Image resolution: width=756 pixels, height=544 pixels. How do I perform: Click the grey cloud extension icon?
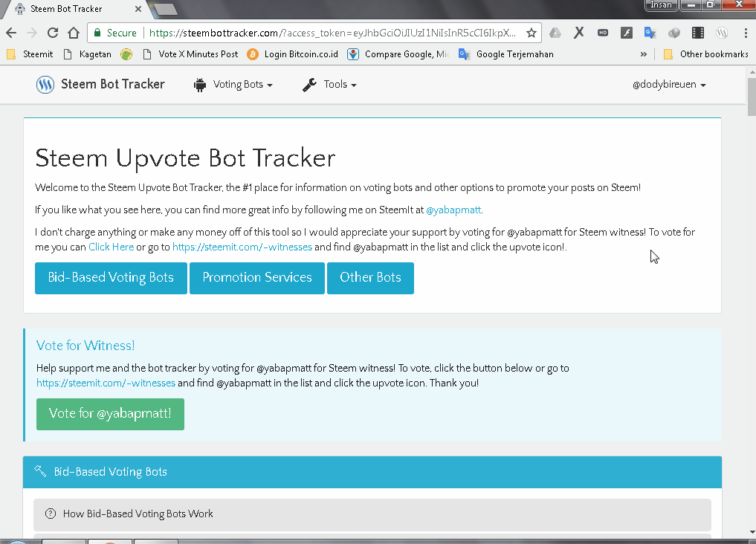coord(674,33)
